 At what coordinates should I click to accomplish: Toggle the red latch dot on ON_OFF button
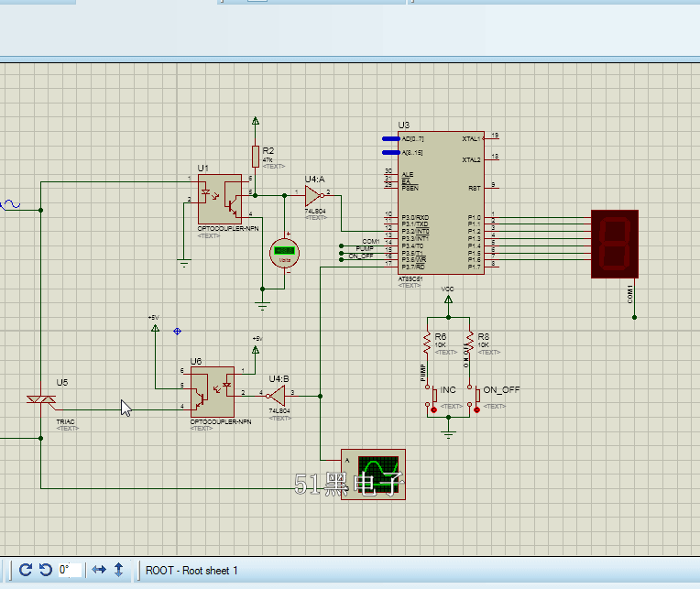click(476, 409)
